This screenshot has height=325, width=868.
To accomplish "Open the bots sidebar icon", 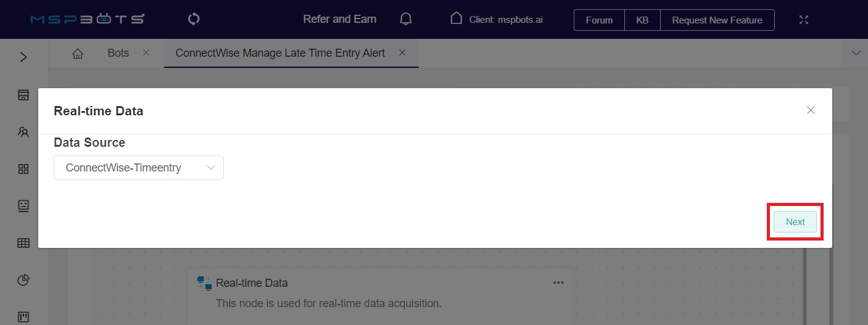I will click(23, 206).
